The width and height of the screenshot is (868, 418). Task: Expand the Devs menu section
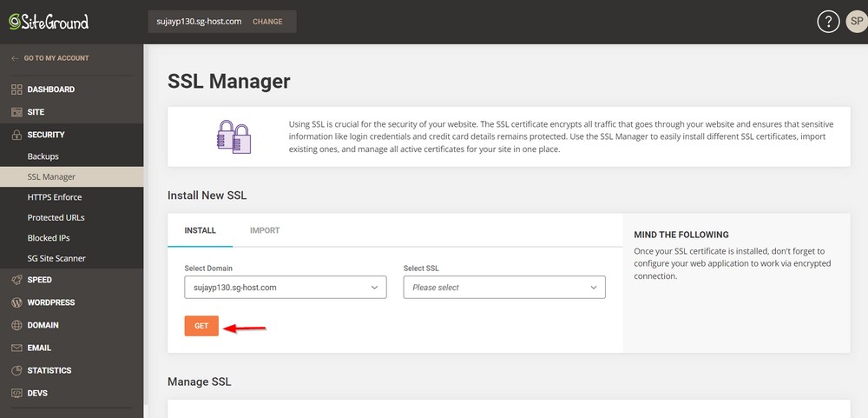pyautogui.click(x=37, y=393)
